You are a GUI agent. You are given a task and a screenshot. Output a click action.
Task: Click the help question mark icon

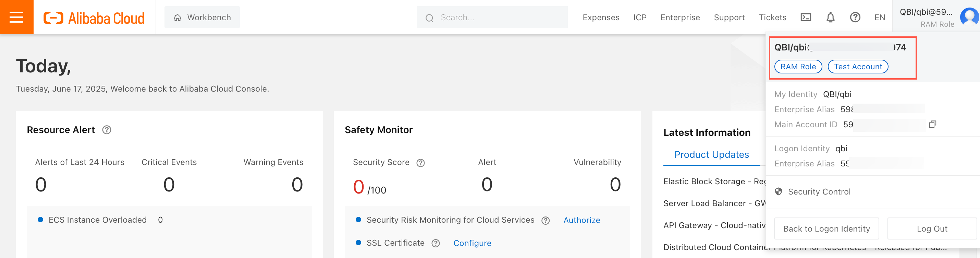tap(855, 17)
